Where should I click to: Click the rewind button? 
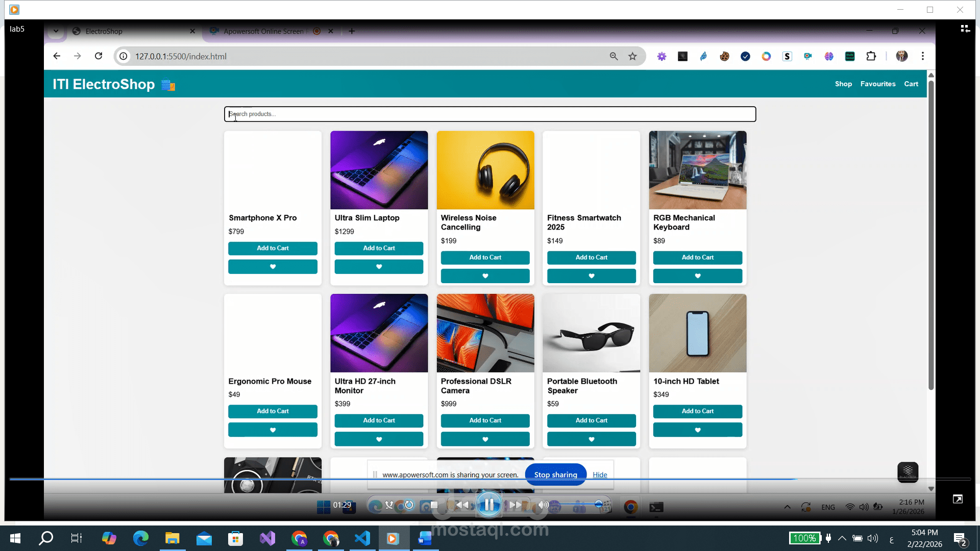pos(462,505)
